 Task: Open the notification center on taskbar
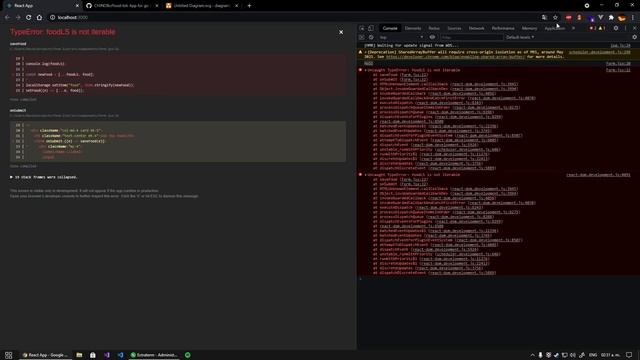[x=629, y=355]
